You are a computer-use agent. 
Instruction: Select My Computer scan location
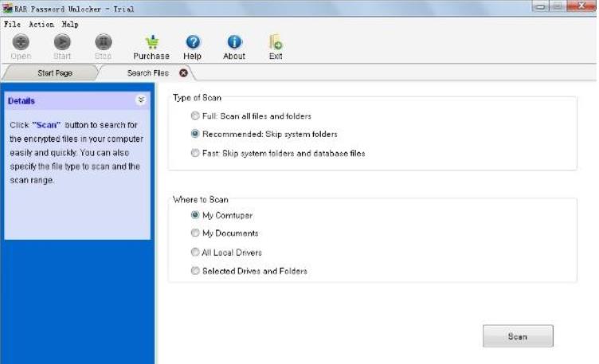click(x=195, y=215)
